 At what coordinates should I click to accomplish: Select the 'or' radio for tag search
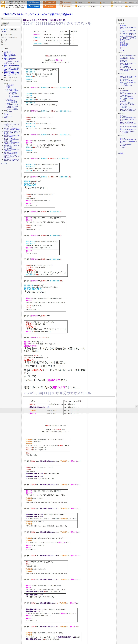[x=8, y=29]
